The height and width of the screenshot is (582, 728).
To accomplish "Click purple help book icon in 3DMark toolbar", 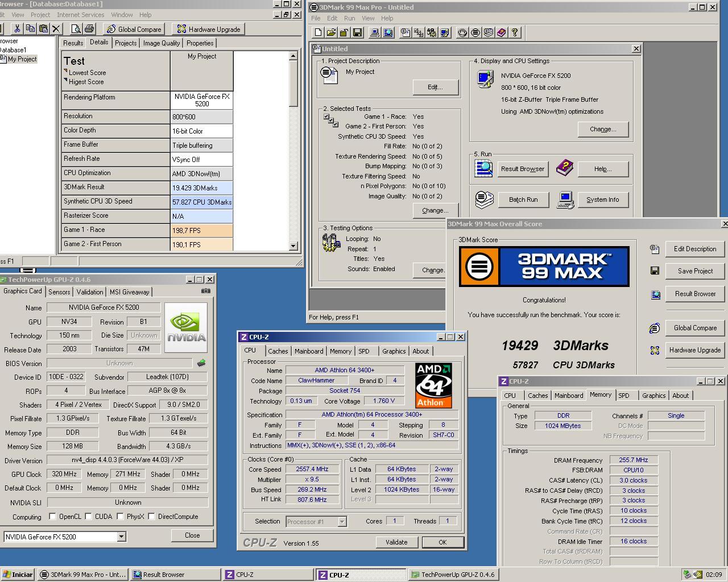I will (x=502, y=33).
